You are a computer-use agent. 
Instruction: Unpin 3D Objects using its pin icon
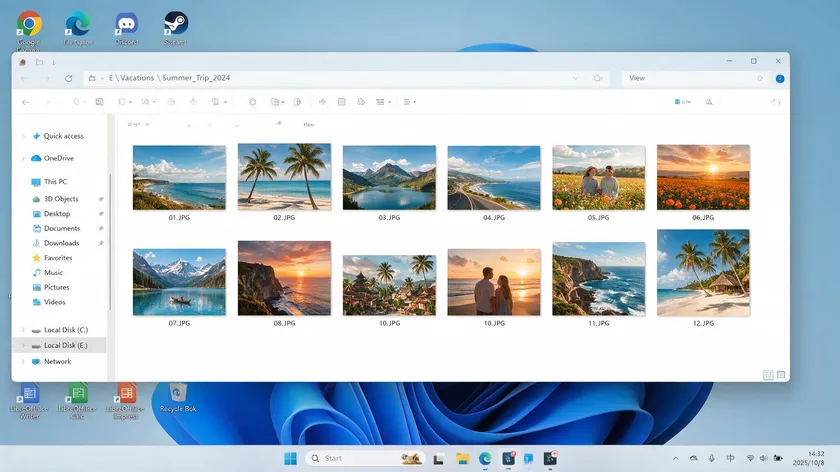101,199
